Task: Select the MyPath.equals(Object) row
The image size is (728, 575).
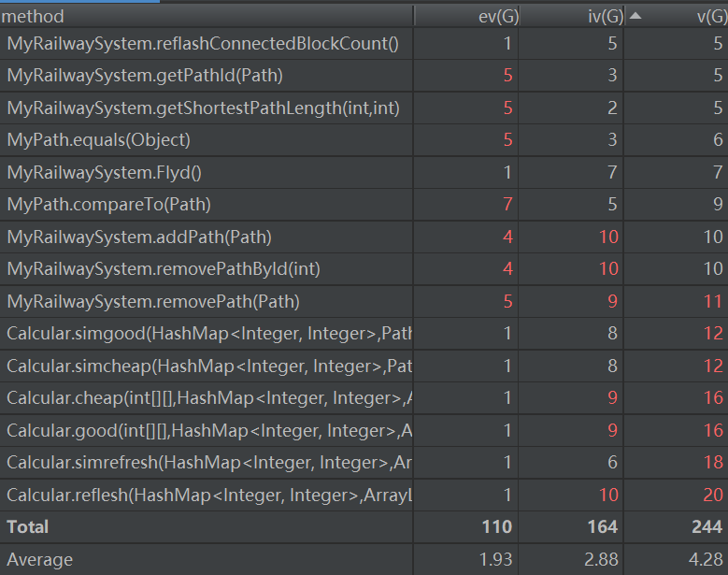Action: coord(98,140)
